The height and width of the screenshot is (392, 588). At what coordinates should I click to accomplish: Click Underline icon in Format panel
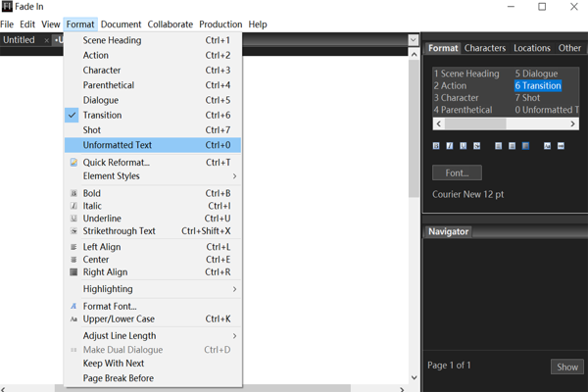click(x=464, y=146)
